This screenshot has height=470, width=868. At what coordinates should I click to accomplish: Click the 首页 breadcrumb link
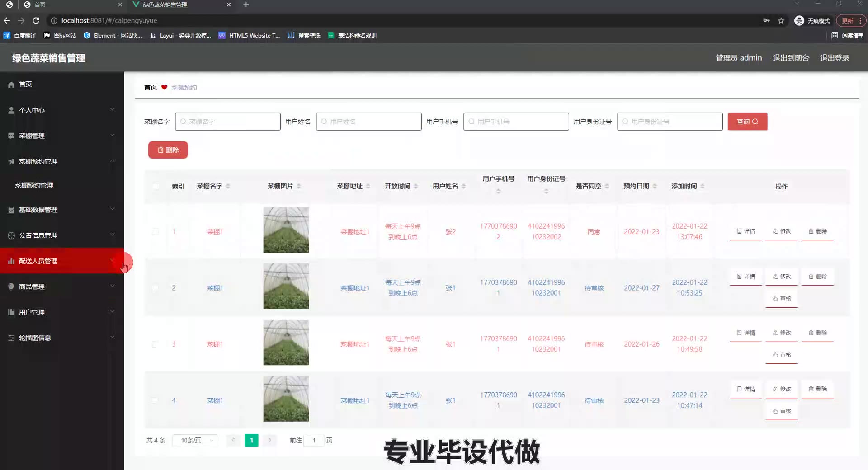pos(151,87)
